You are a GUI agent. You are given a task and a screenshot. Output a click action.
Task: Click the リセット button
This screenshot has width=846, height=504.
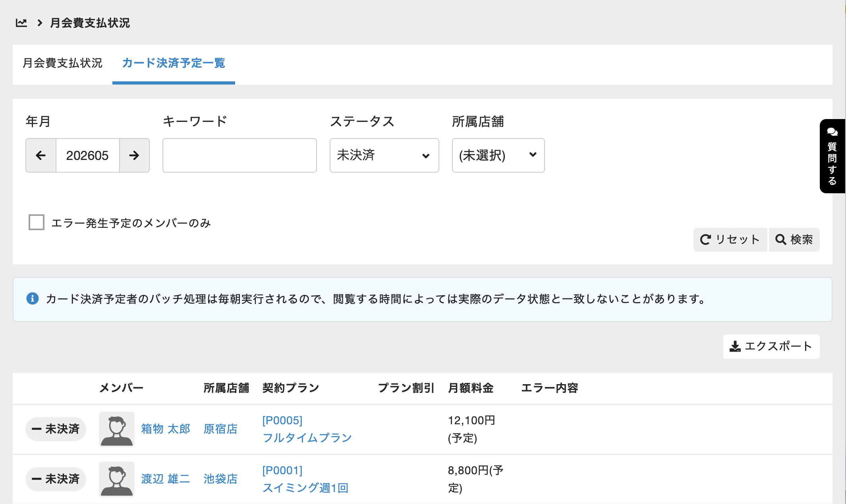[730, 239]
